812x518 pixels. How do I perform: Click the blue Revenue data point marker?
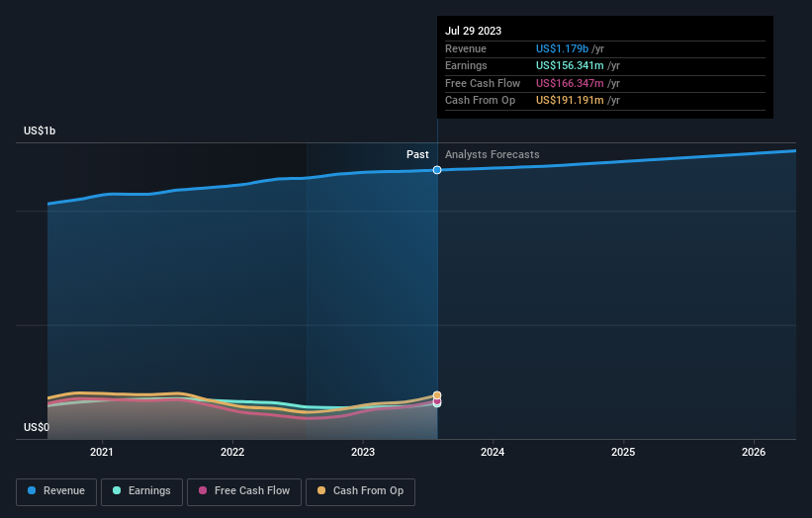click(437, 170)
